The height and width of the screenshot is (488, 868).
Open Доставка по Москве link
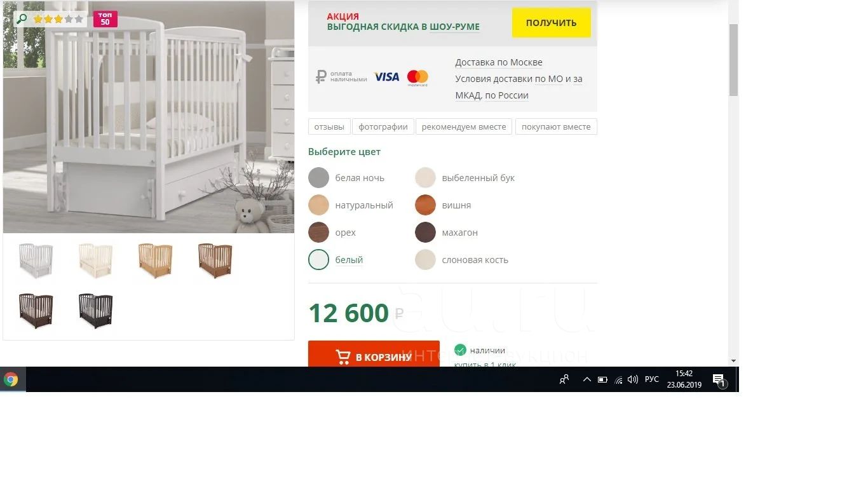[x=499, y=62]
